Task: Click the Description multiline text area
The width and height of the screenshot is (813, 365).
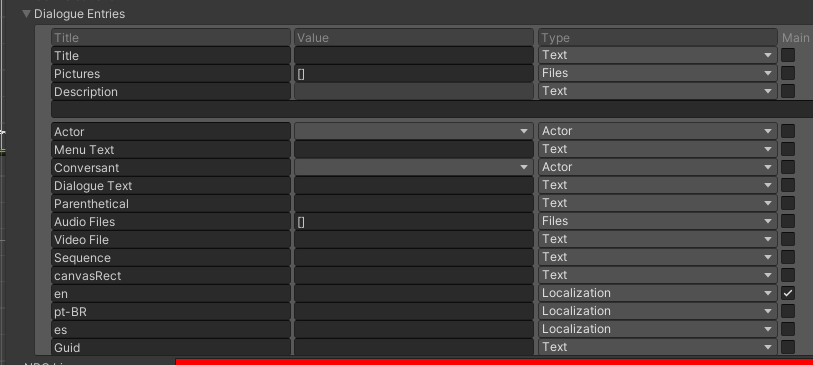Action: pos(432,109)
